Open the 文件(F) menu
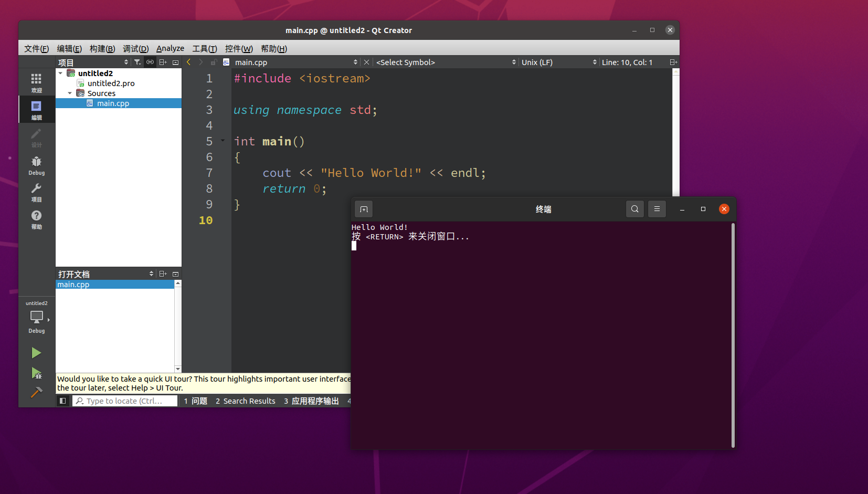The image size is (868, 494). pos(36,48)
